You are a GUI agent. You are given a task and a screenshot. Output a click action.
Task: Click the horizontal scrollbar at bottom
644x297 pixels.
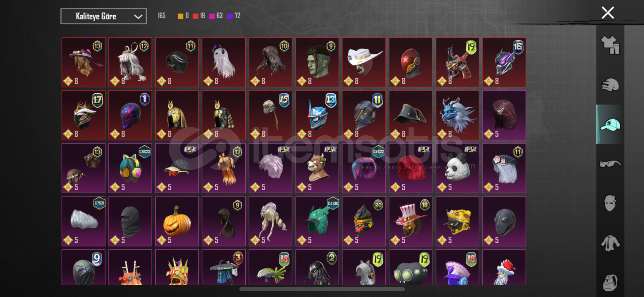click(x=322, y=289)
